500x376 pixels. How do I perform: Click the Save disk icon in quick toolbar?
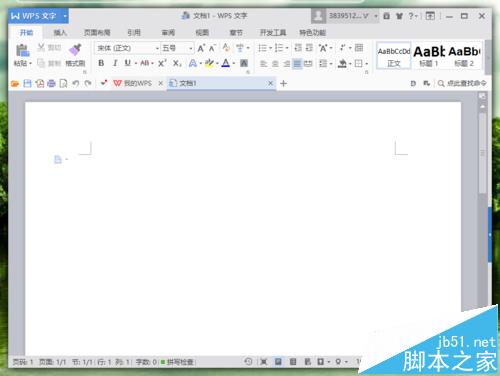click(27, 83)
